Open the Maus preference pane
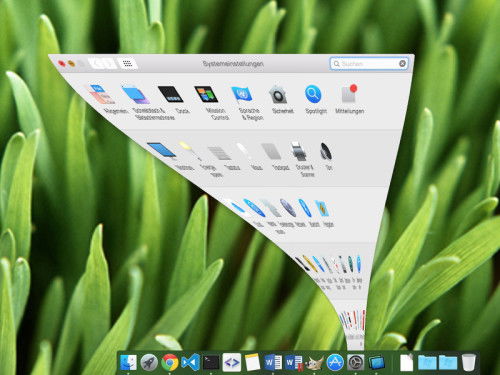 pos(244,152)
